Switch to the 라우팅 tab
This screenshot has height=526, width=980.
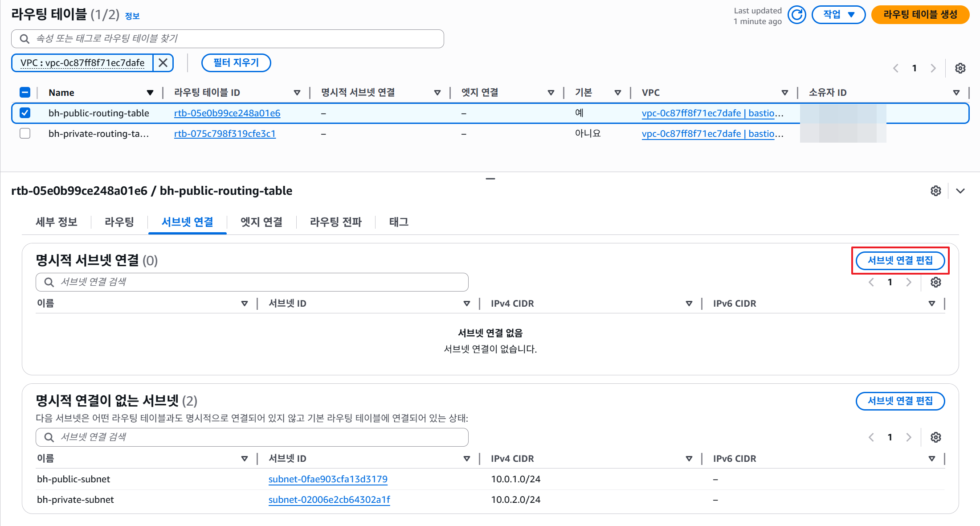119,222
